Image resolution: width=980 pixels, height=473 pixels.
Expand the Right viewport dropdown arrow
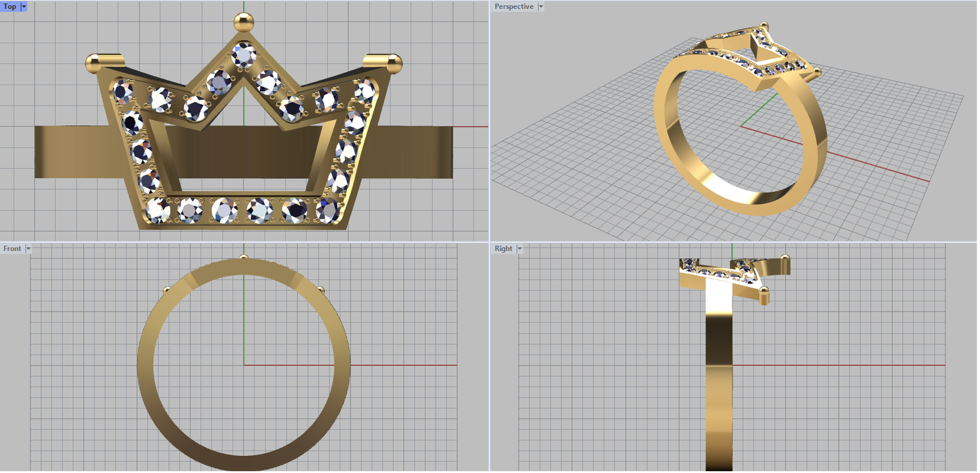tap(519, 249)
